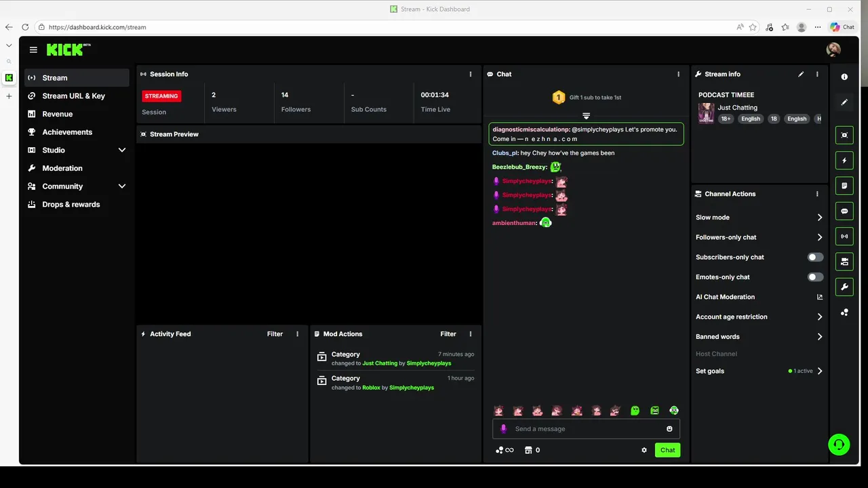Image resolution: width=868 pixels, height=488 pixels.
Task: Click the green Chat send button
Action: pyautogui.click(x=667, y=450)
